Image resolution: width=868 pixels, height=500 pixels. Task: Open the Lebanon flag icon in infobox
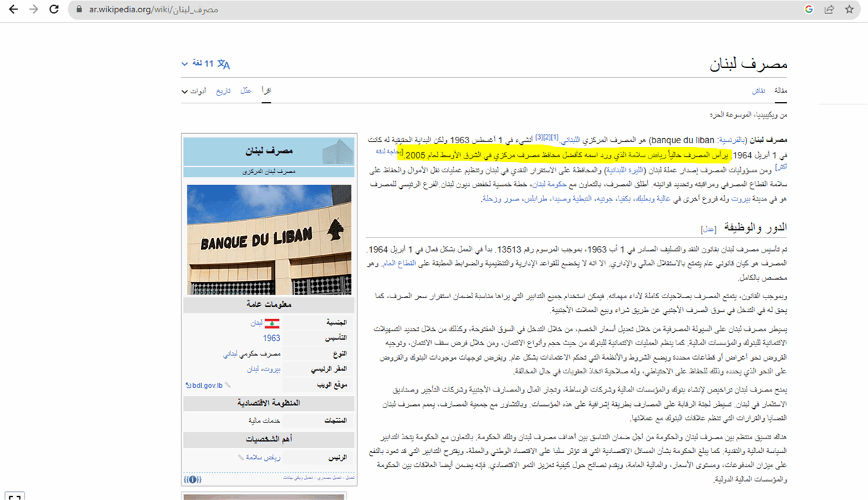point(273,323)
